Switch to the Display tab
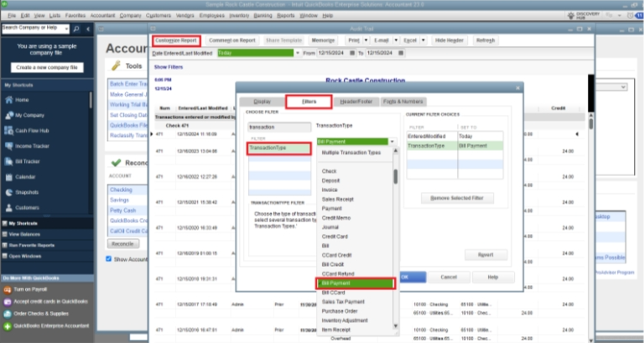Image resolution: width=644 pixels, height=343 pixels. pyautogui.click(x=262, y=101)
